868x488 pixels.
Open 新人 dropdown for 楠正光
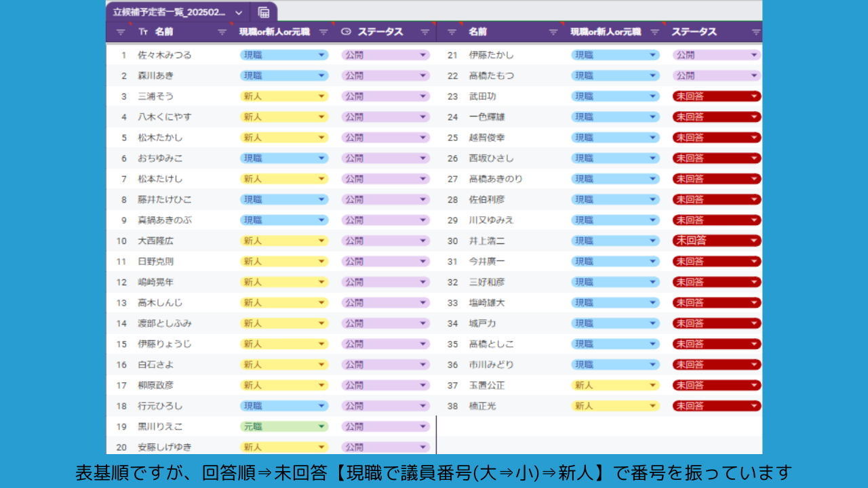coord(652,406)
